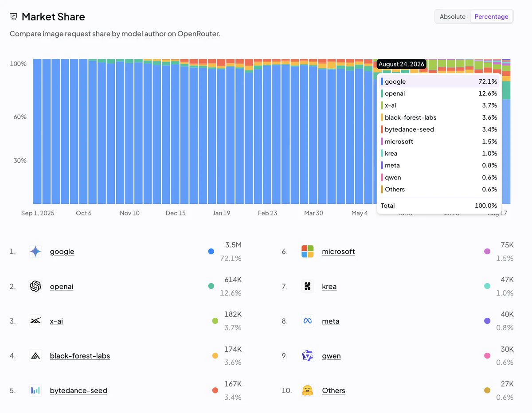Screen dimensions: 532x413
Task: Click the pink dot beside qwen 30K
Action: (487, 355)
